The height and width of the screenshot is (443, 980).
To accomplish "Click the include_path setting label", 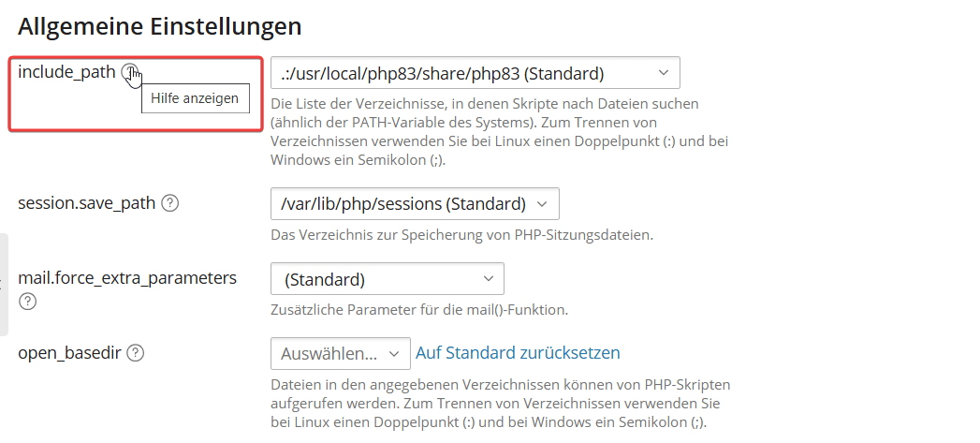I will (66, 72).
